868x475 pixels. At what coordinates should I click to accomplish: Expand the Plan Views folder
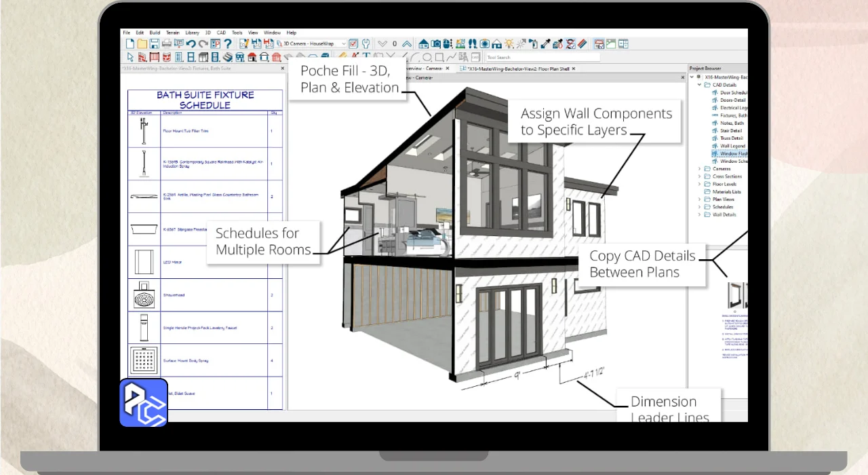point(699,199)
